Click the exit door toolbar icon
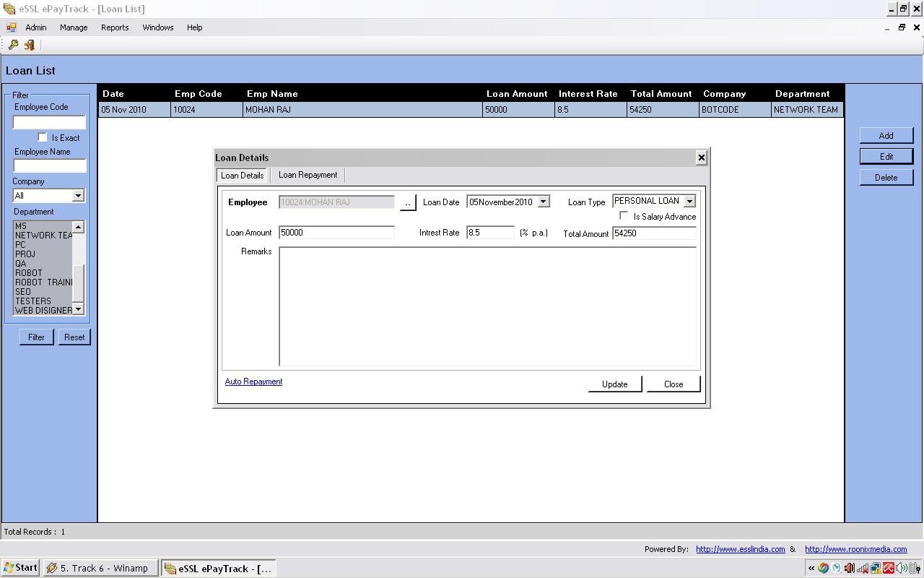Image resolution: width=924 pixels, height=578 pixels. pyautogui.click(x=30, y=45)
